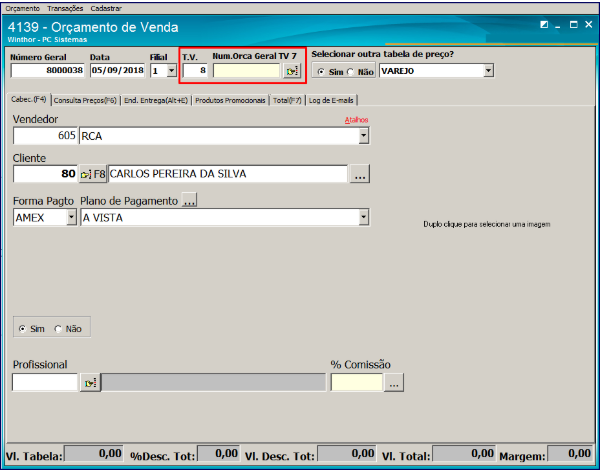Open the Num.Orca Geral TV 7 search icon
This screenshot has width=602, height=471.
pyautogui.click(x=292, y=71)
